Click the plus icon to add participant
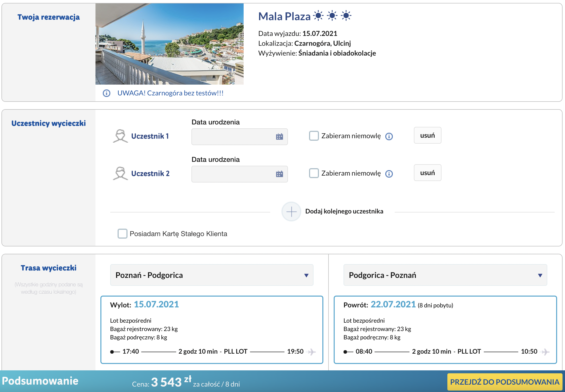The width and height of the screenshot is (565, 392). [291, 211]
